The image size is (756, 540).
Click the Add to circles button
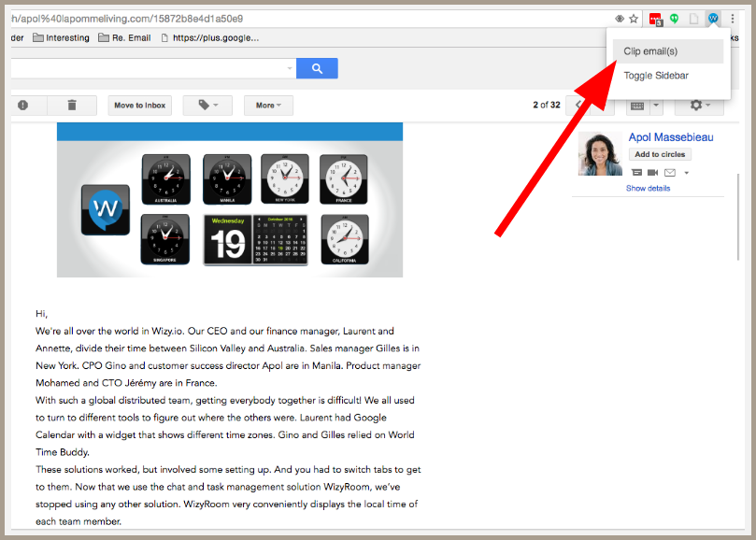coord(660,154)
